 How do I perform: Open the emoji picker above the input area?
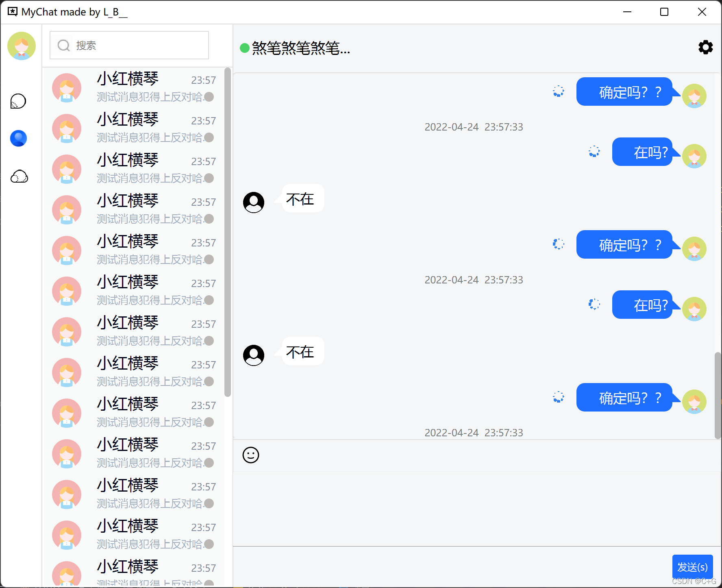[x=251, y=455]
